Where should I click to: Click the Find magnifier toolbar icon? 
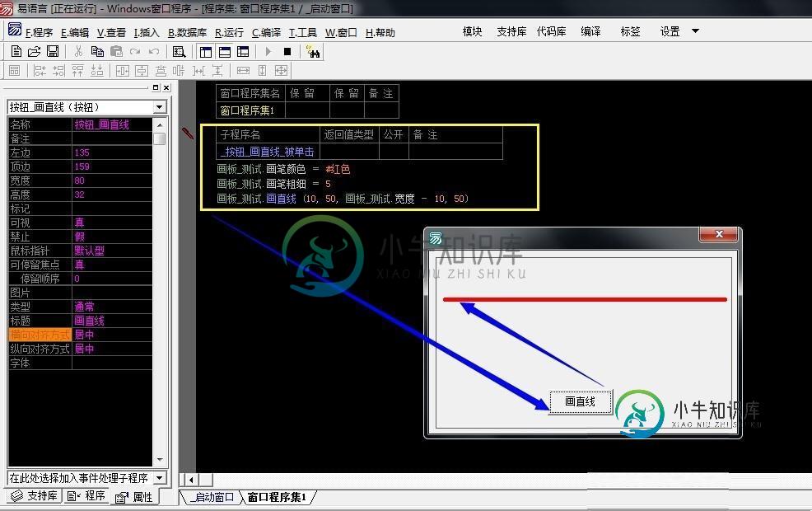180,52
